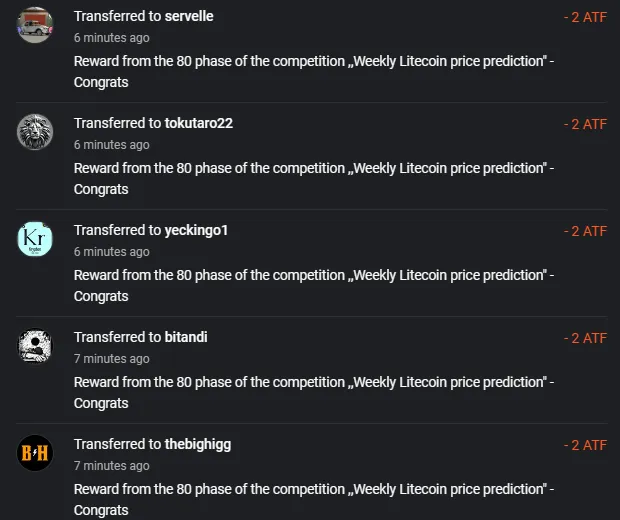Image resolution: width=620 pixels, height=520 pixels.
Task: Click the reward description for the yeckingo1 transfer
Action: 314,286
